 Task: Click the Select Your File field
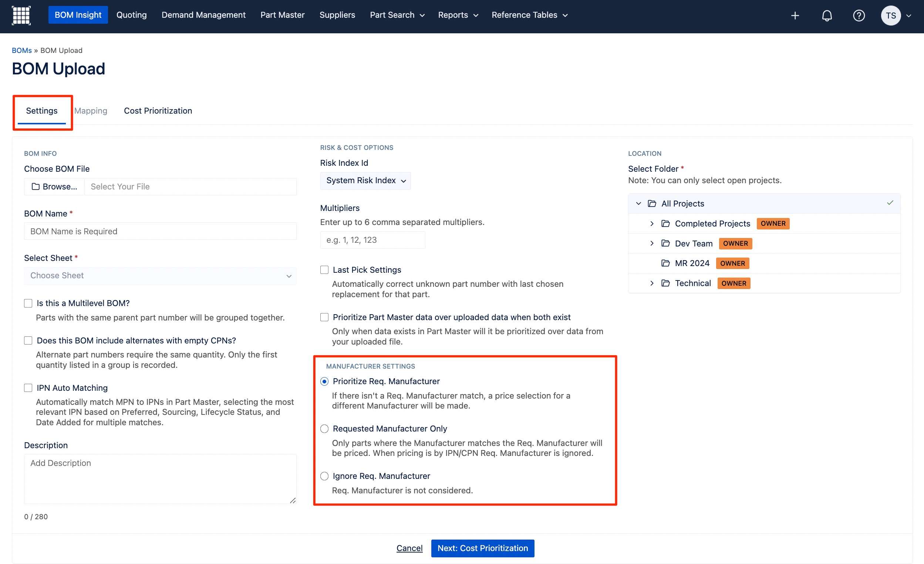(x=190, y=187)
